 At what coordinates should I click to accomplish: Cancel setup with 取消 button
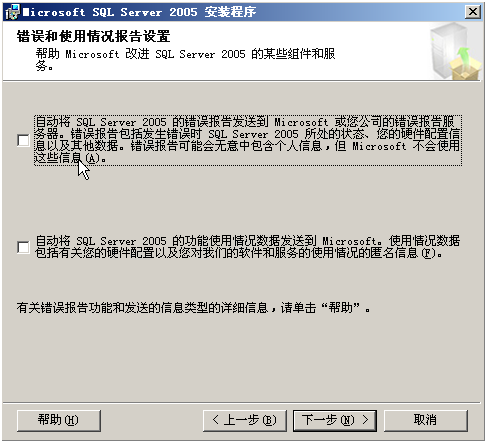pyautogui.click(x=426, y=420)
